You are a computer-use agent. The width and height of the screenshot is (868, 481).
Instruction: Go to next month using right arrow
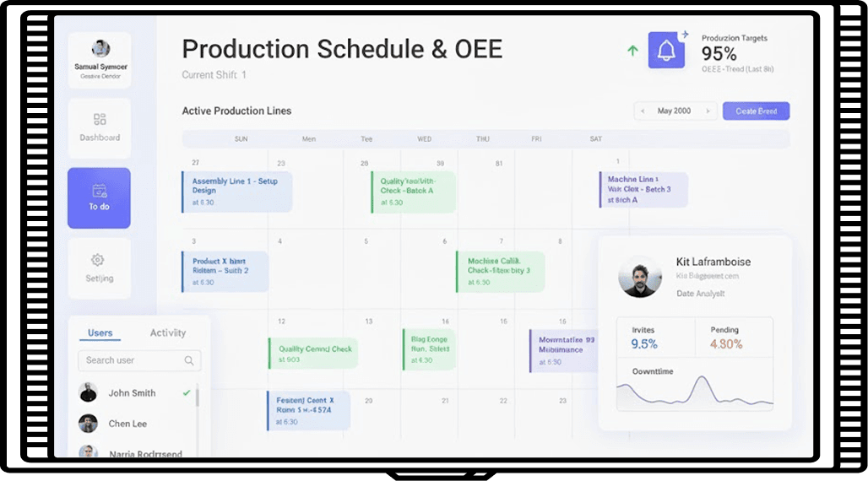(708, 111)
